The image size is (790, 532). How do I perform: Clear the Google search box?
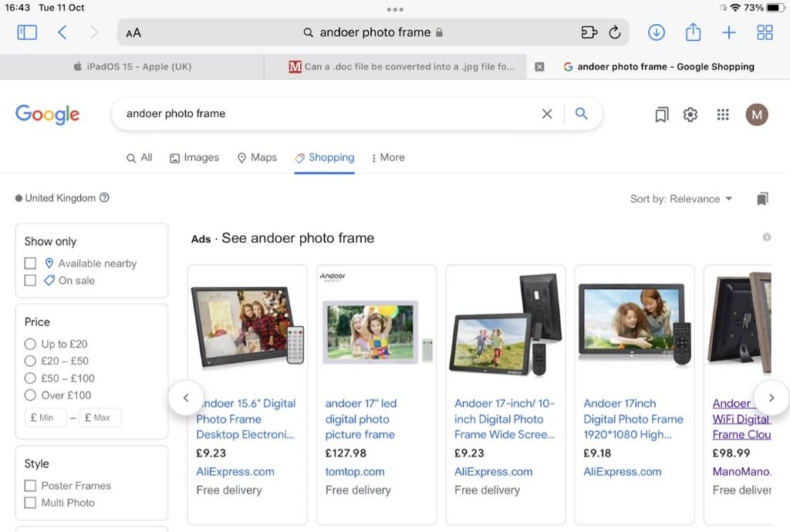point(547,114)
